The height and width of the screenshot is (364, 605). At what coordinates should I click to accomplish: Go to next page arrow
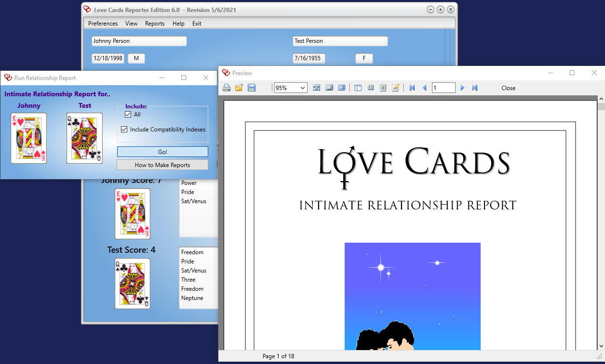point(462,88)
